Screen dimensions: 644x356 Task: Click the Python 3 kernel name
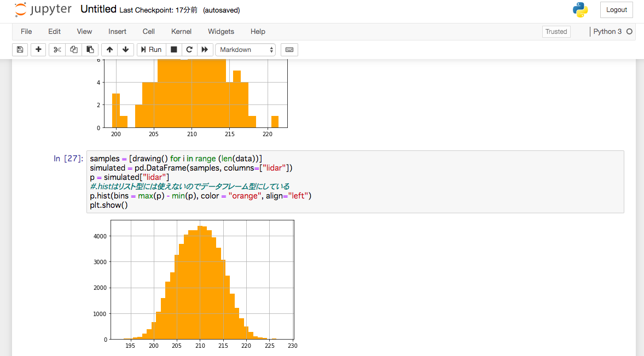pyautogui.click(x=607, y=32)
